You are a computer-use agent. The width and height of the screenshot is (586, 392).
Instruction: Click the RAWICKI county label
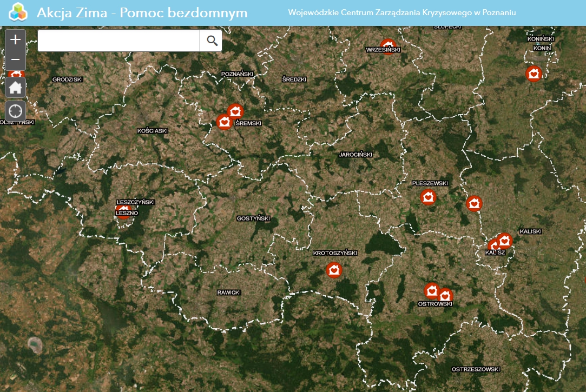(229, 293)
